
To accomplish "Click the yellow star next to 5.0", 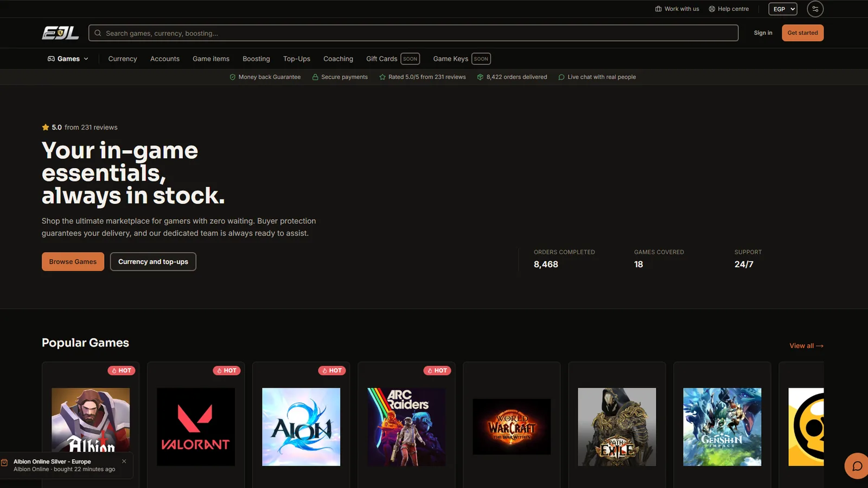I will (x=46, y=127).
